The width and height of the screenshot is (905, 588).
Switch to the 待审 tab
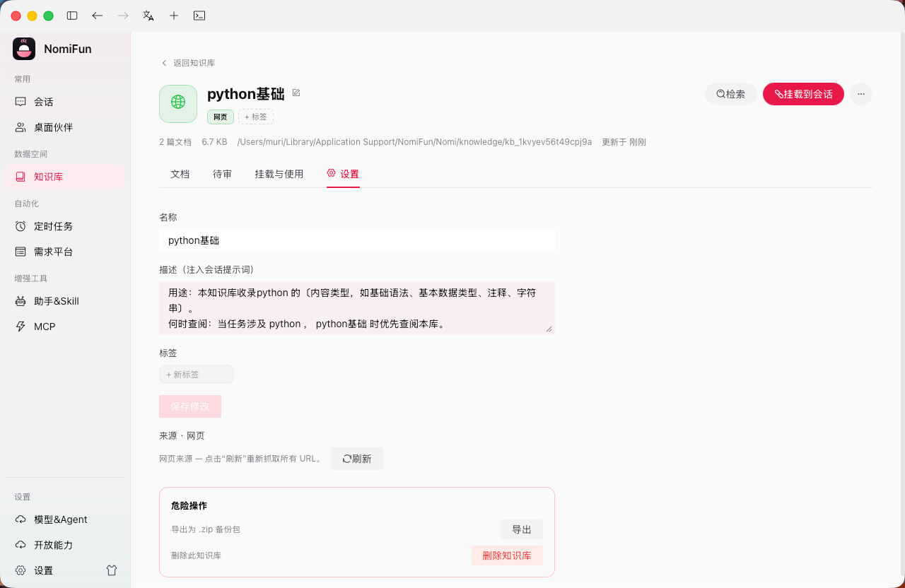click(x=223, y=174)
